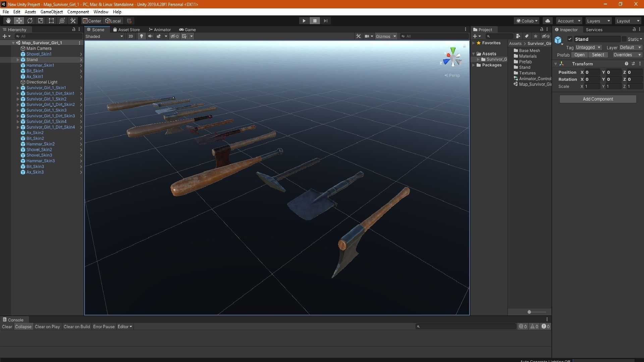Enable the Static checkbox

coord(624,39)
